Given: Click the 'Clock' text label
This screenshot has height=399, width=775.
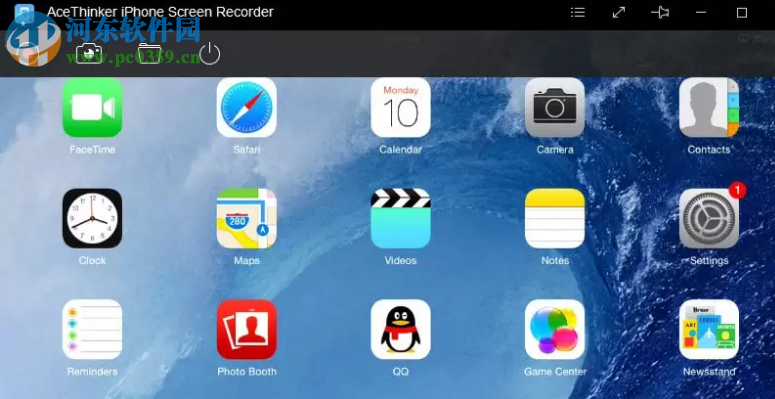Looking at the screenshot, I should 92,261.
